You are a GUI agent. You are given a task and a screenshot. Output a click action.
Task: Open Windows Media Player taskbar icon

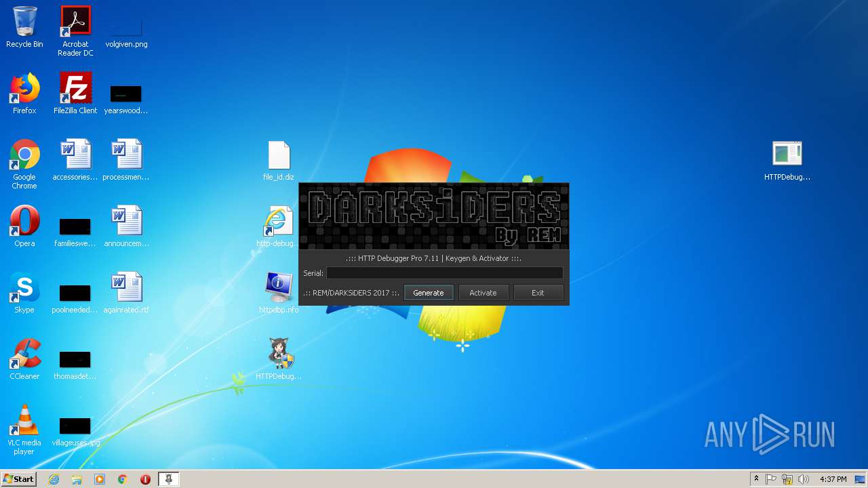click(x=100, y=479)
